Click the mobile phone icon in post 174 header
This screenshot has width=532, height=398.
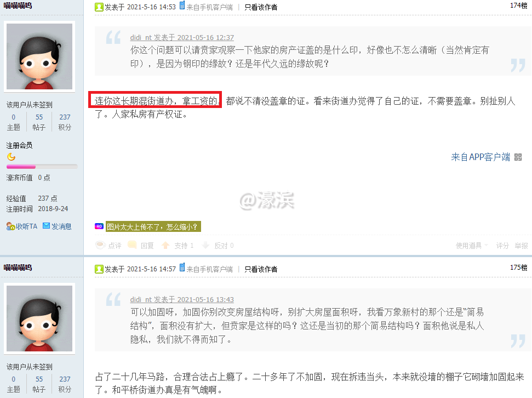[x=182, y=5]
